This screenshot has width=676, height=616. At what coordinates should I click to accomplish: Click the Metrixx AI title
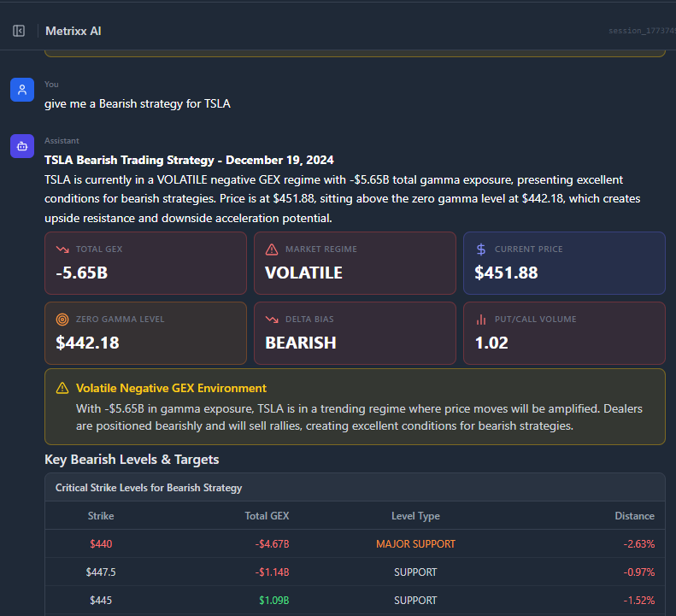pos(73,31)
